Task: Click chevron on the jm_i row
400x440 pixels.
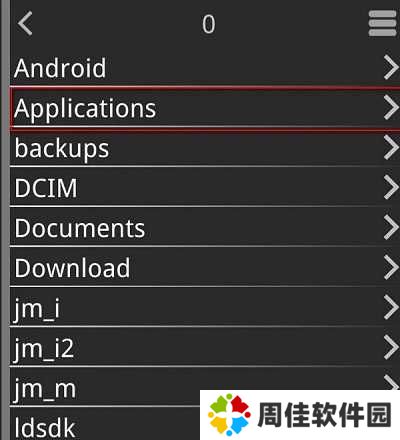Action: coord(391,307)
